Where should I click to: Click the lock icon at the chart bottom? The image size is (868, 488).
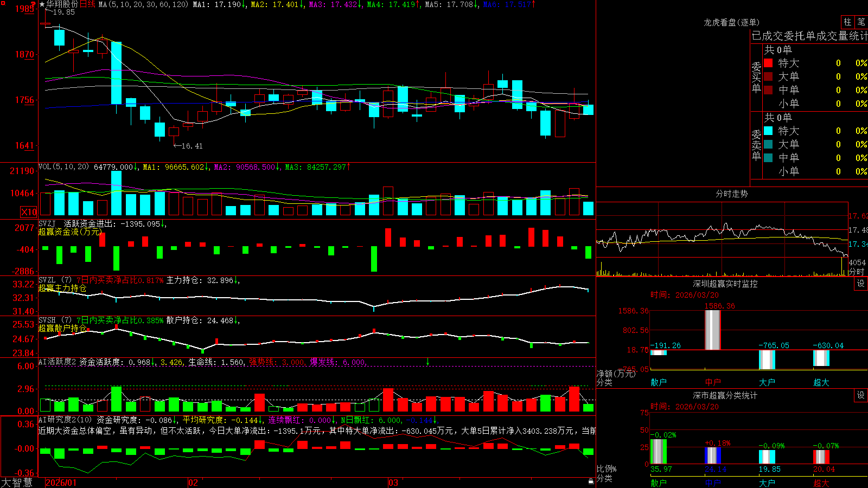coord(591,481)
